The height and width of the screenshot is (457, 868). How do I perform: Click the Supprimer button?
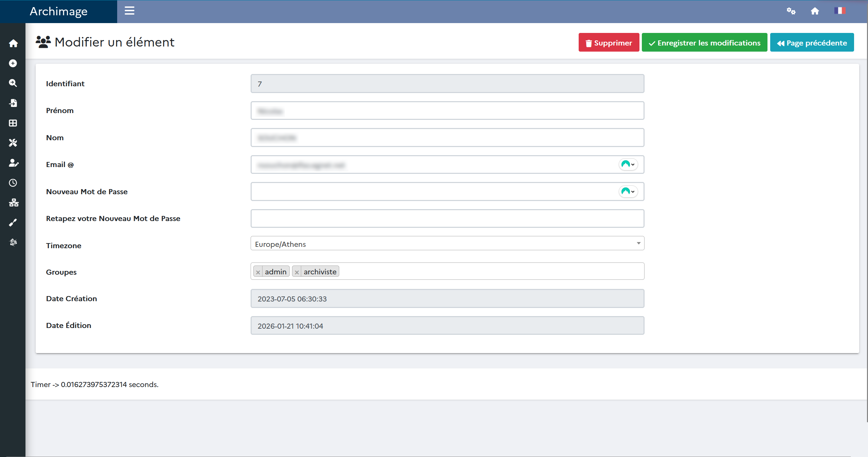609,43
